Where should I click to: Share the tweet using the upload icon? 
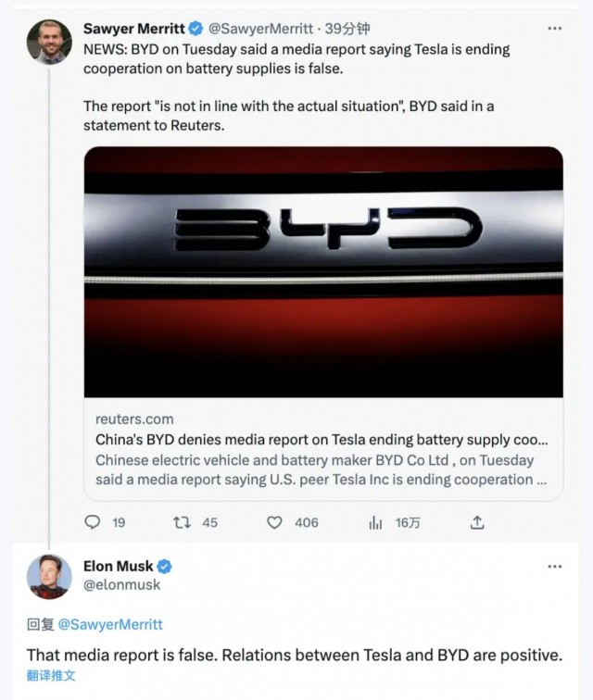pyautogui.click(x=477, y=522)
